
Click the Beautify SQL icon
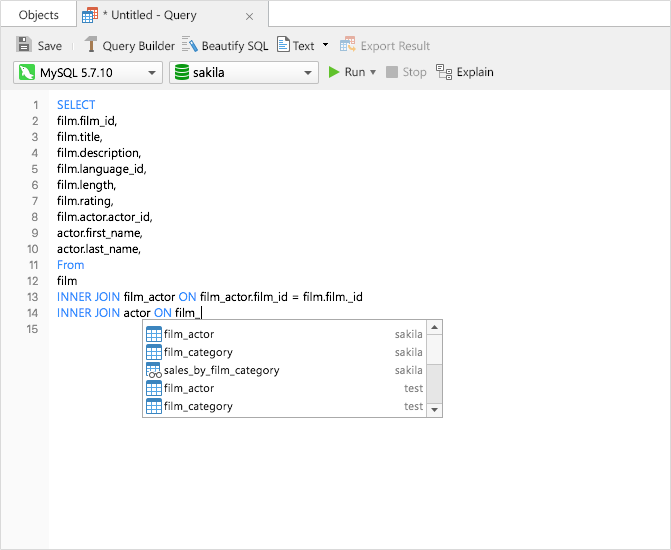(190, 45)
